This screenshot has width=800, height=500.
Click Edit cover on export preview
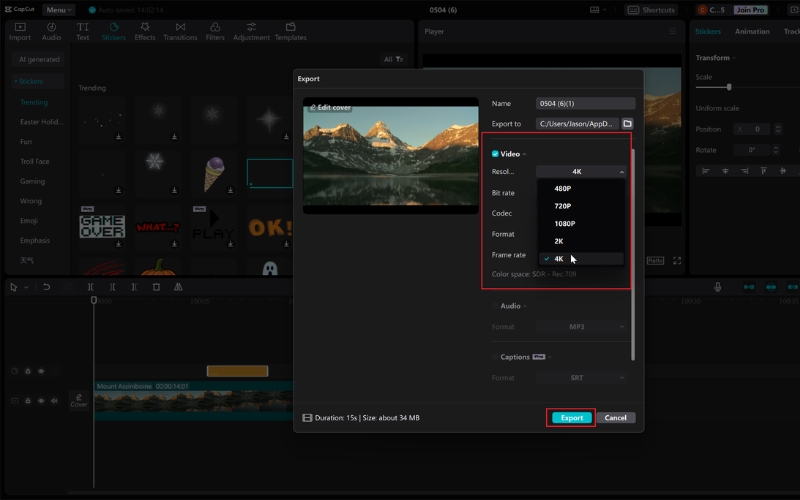click(x=330, y=108)
